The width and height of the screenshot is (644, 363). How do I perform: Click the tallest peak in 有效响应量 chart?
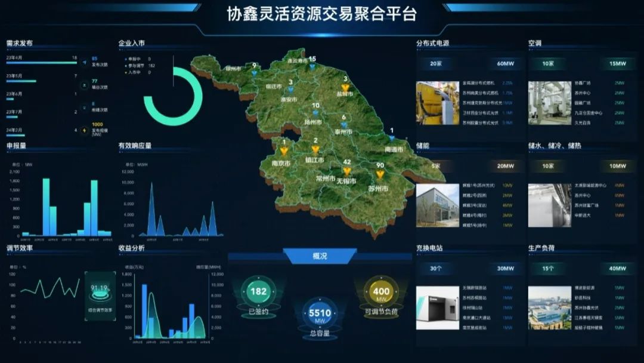coord(151,209)
